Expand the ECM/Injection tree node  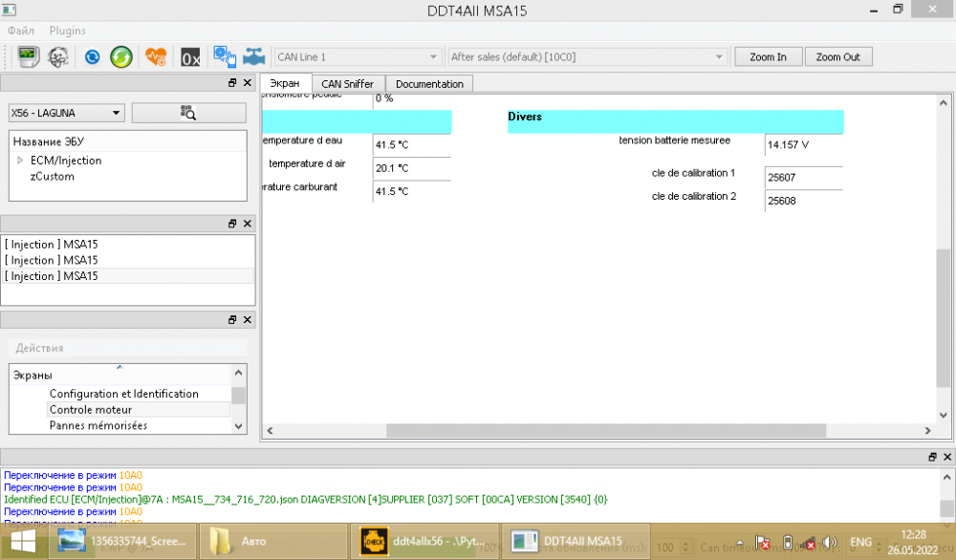[x=20, y=161]
